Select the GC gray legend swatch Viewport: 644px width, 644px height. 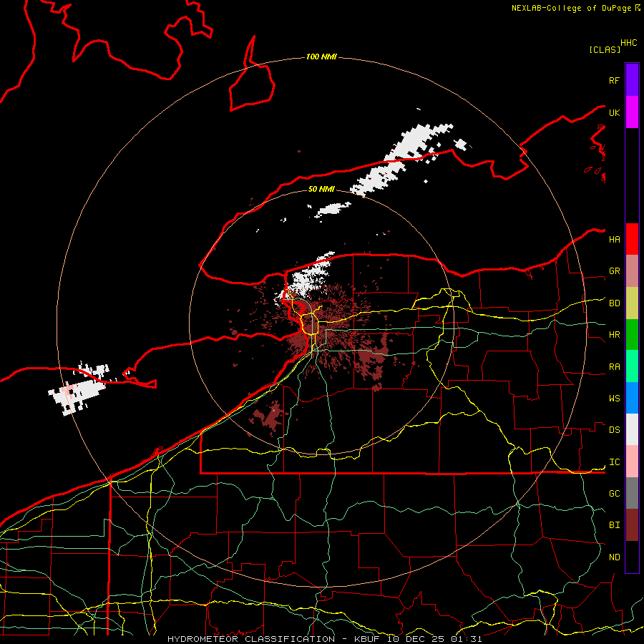pos(632,493)
